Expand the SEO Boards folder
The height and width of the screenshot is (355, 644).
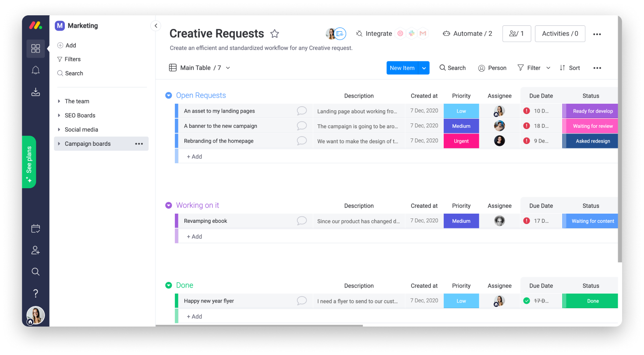tap(59, 116)
